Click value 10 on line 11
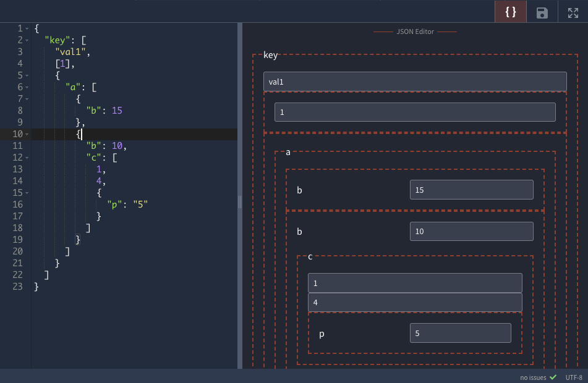 (x=117, y=146)
